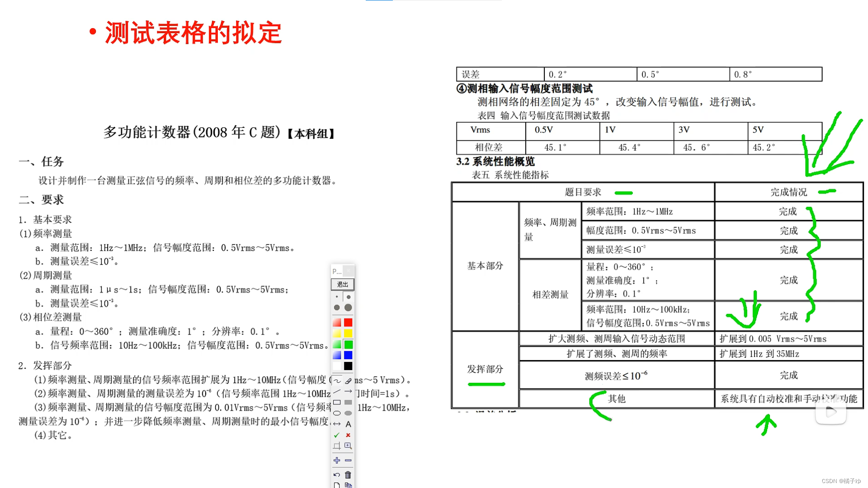
Task: Select the medium pen dot size
Action: coord(337,308)
